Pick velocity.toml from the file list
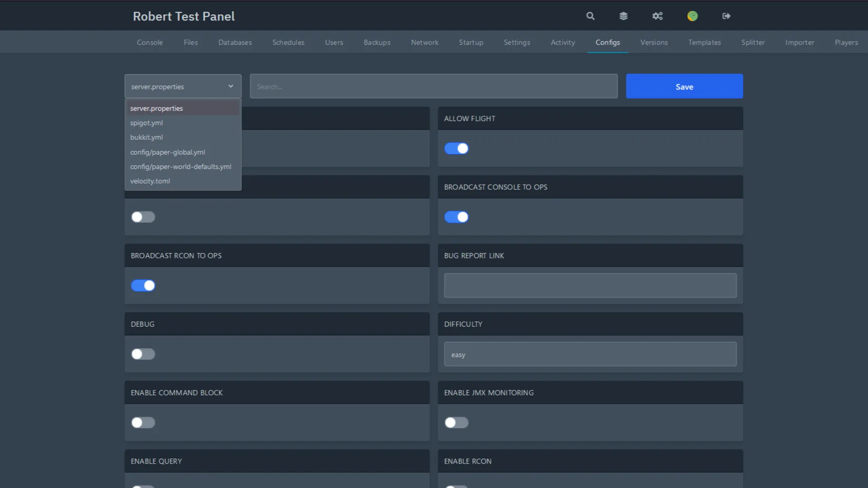868x488 pixels. 150,181
